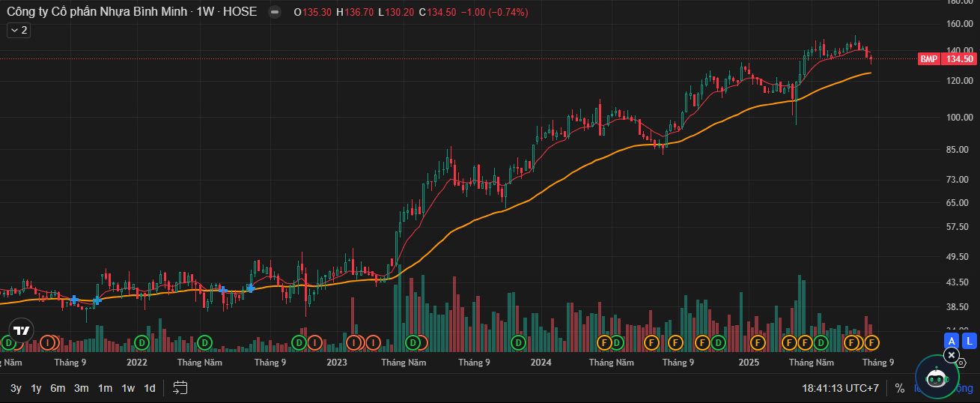
Task: Click the BMP price label on axis
Action: tap(928, 59)
